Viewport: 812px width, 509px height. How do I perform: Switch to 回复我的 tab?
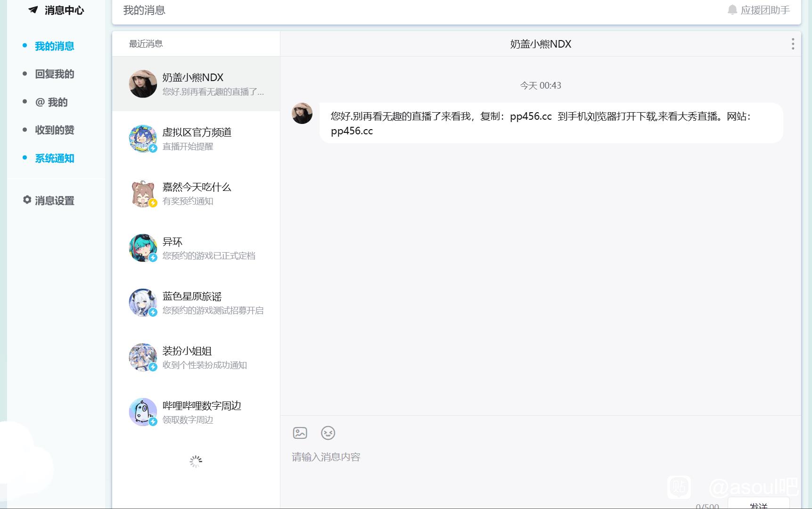coord(54,74)
